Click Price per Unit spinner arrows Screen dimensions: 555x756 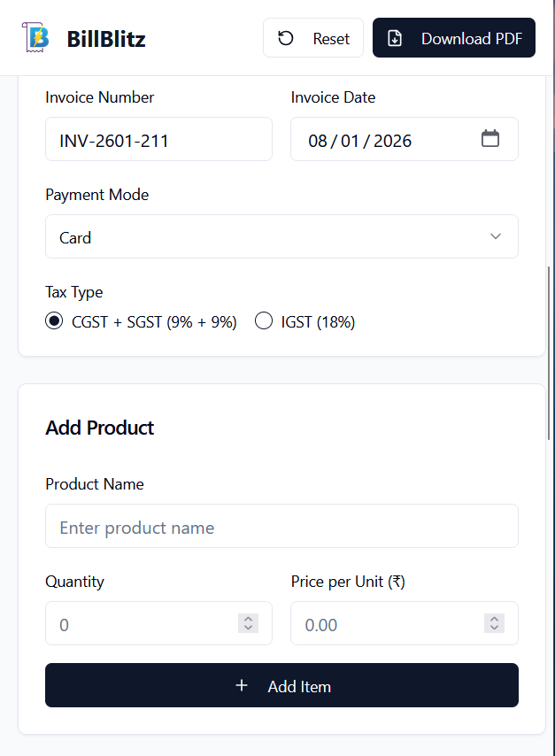tap(494, 623)
